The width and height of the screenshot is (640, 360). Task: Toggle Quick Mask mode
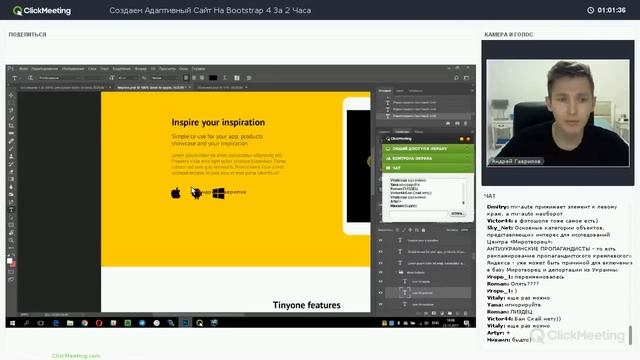click(11, 272)
